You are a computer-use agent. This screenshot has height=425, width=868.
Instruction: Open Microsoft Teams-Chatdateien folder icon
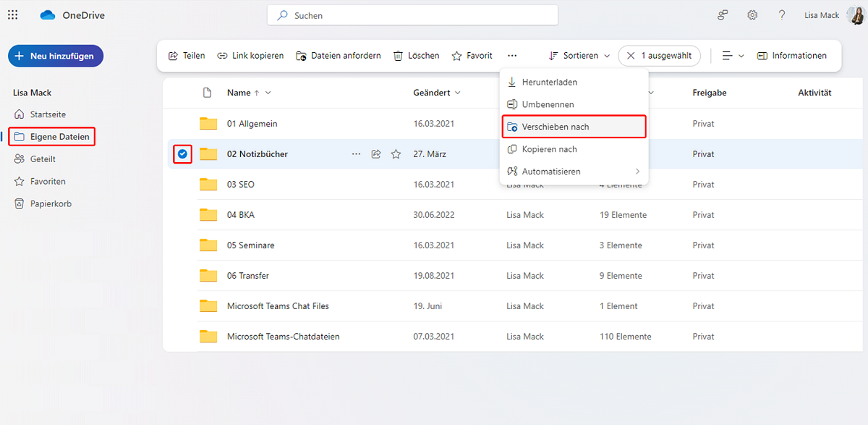coord(208,337)
